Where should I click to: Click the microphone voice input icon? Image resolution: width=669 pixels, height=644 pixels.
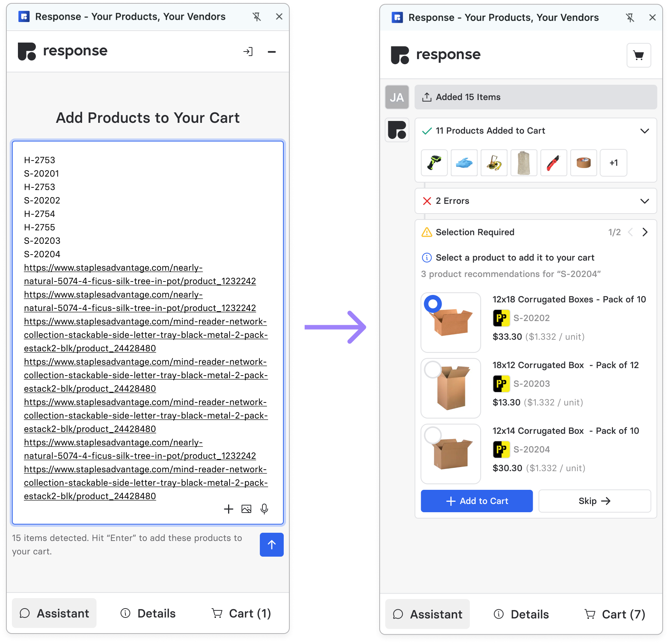264,509
